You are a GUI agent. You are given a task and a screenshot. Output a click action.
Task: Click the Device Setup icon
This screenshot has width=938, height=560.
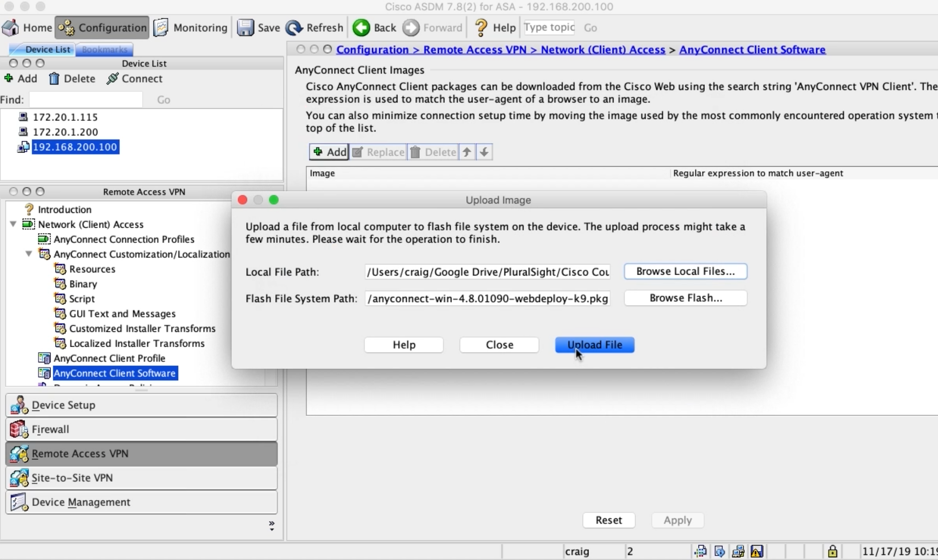point(19,405)
